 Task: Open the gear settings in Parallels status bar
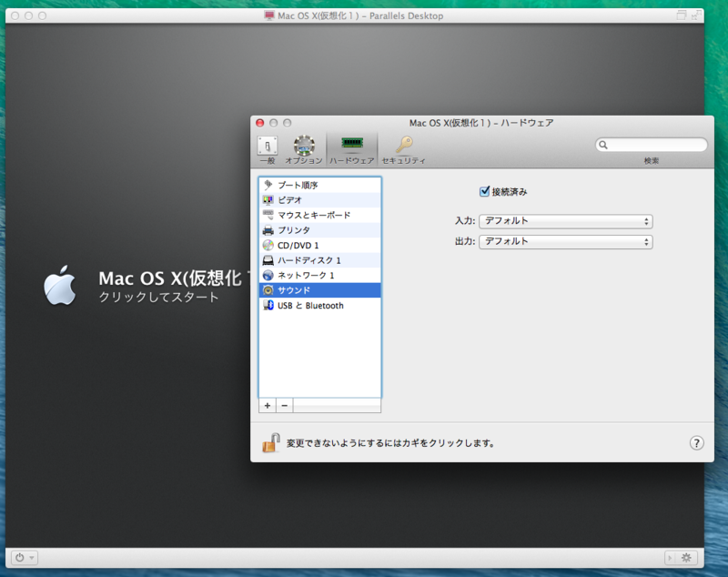(x=686, y=558)
